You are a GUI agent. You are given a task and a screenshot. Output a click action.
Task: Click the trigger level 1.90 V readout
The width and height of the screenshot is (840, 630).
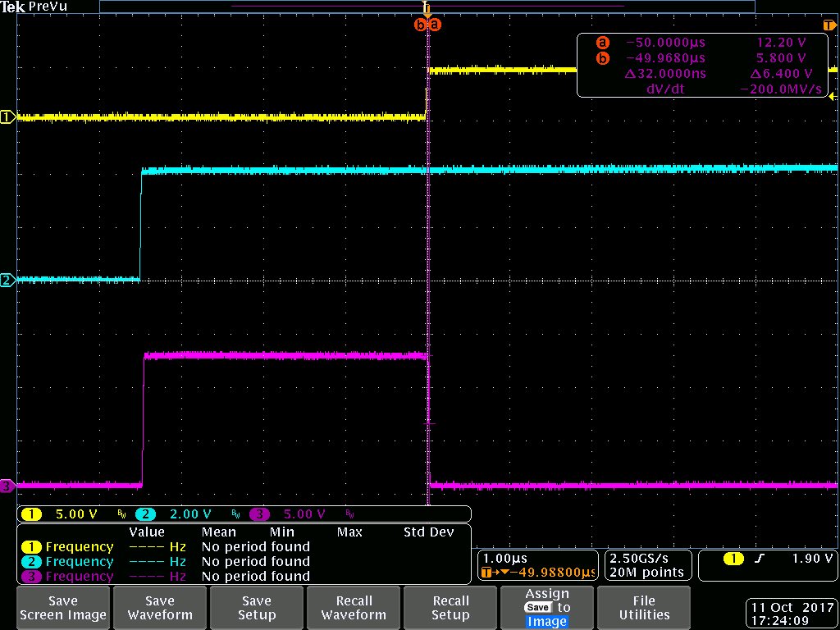[x=812, y=559]
